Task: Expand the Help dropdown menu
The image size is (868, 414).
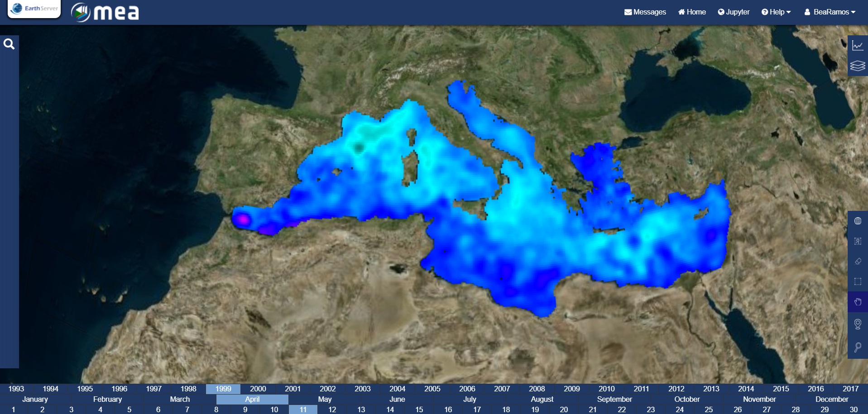Action: (x=776, y=12)
